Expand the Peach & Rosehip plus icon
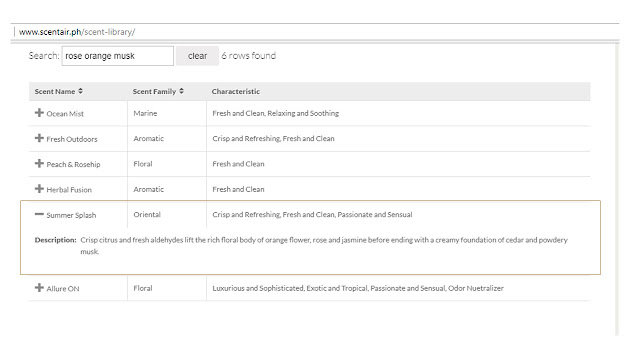This screenshot has height=360, width=640. click(39, 163)
